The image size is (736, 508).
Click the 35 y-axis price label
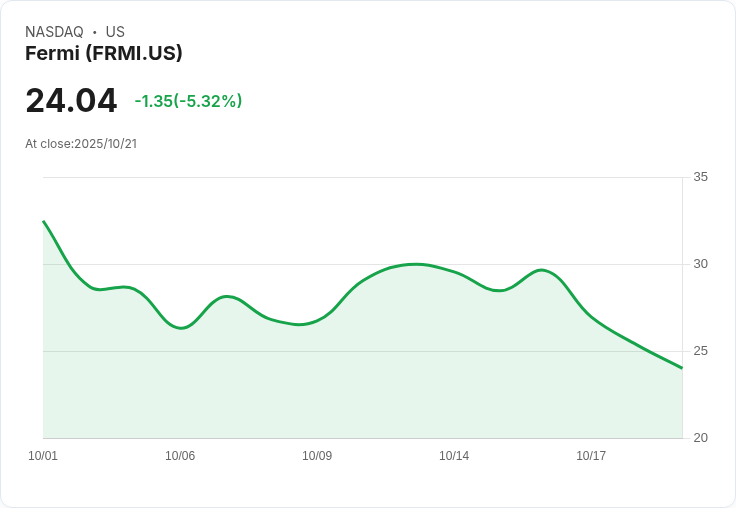coord(700,177)
